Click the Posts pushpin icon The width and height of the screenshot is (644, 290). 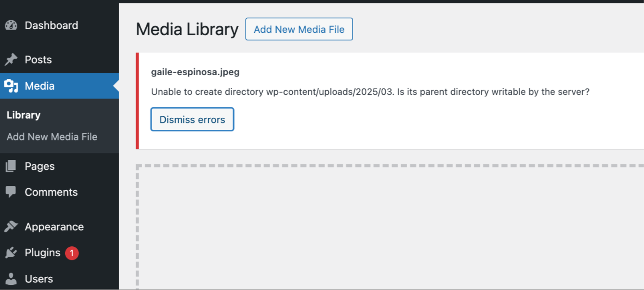pyautogui.click(x=11, y=60)
